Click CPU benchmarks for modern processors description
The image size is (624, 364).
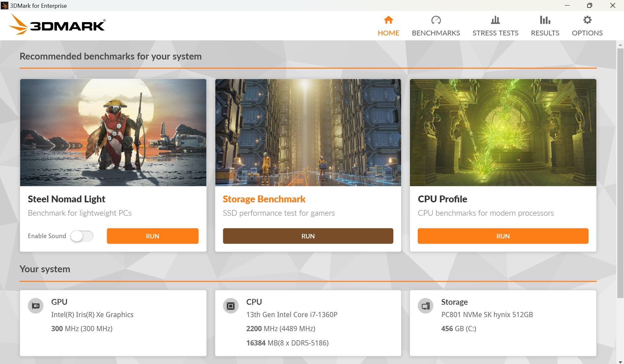click(486, 213)
